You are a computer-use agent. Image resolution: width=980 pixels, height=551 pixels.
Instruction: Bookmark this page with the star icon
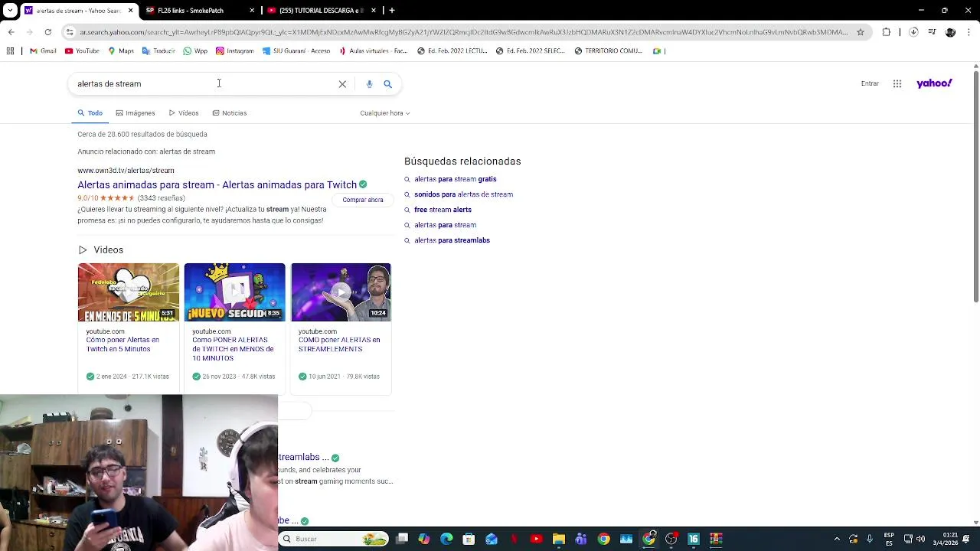(861, 32)
